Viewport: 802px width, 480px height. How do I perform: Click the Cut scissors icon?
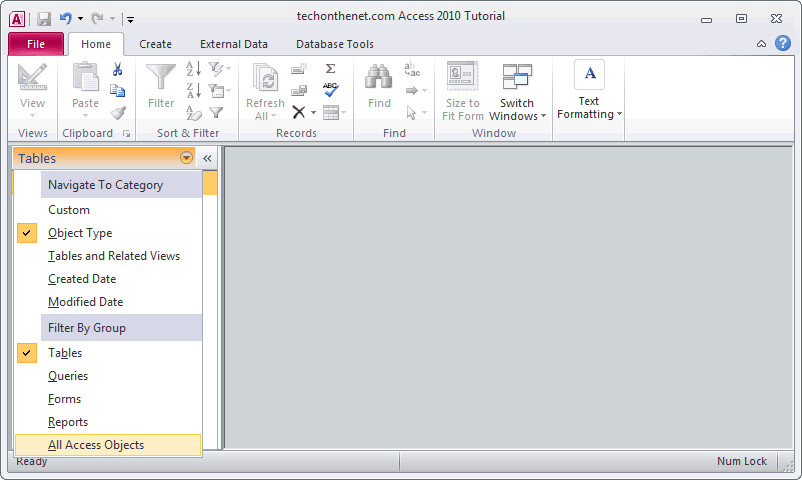click(x=118, y=69)
